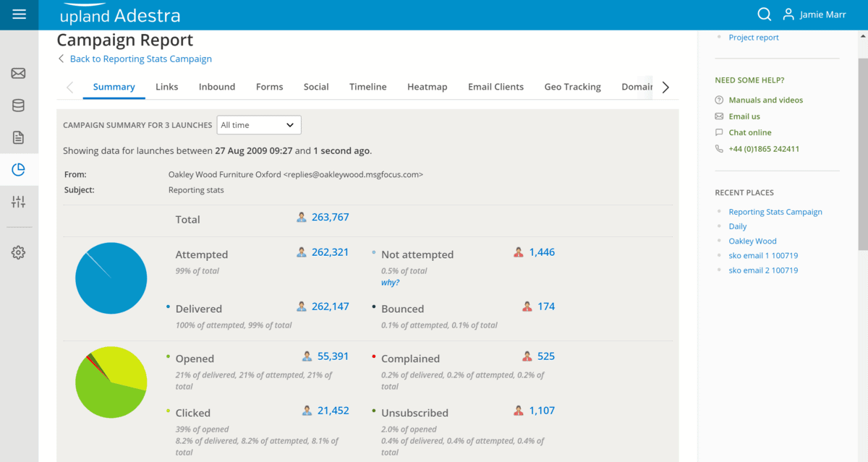Open the All time period dropdown
The height and width of the screenshot is (462, 868).
tap(258, 125)
